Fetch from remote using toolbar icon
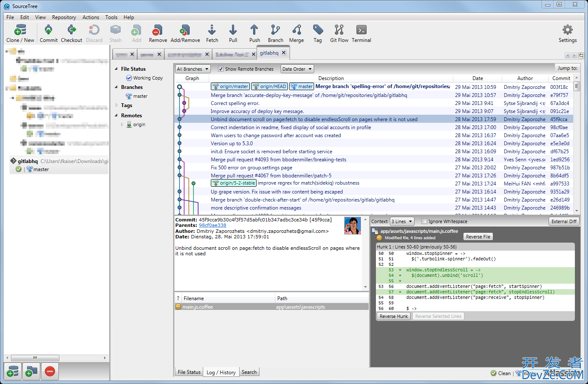 coord(212,33)
